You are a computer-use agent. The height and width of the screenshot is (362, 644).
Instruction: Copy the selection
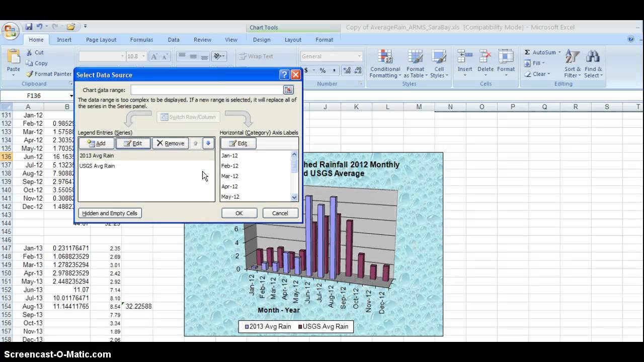(37, 63)
